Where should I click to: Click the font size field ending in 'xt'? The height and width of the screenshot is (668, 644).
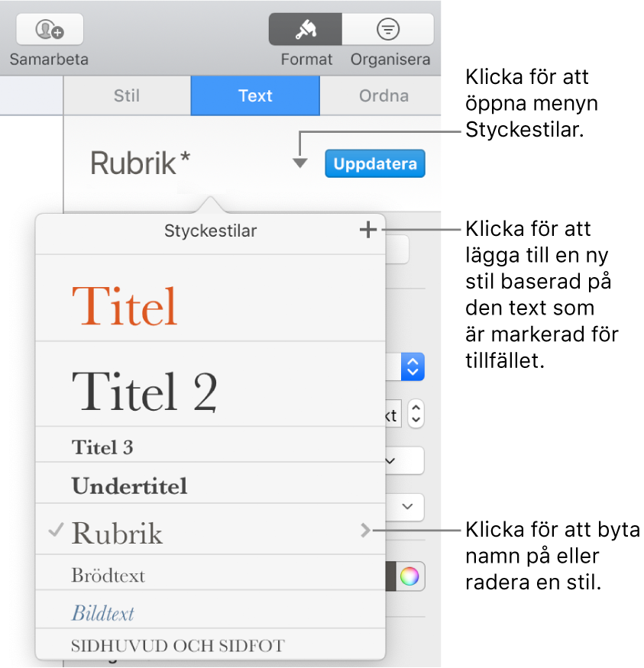(393, 413)
